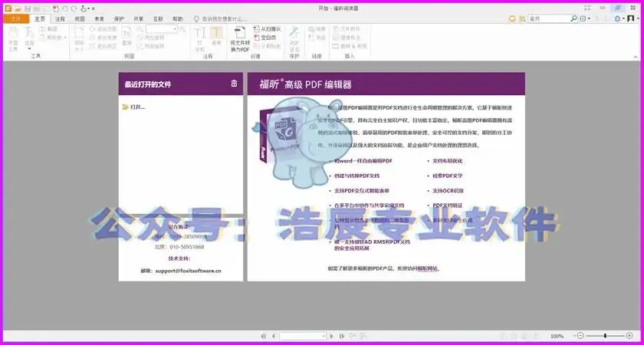
Task: Switch to the 保护 ribbon tab
Action: point(119,19)
